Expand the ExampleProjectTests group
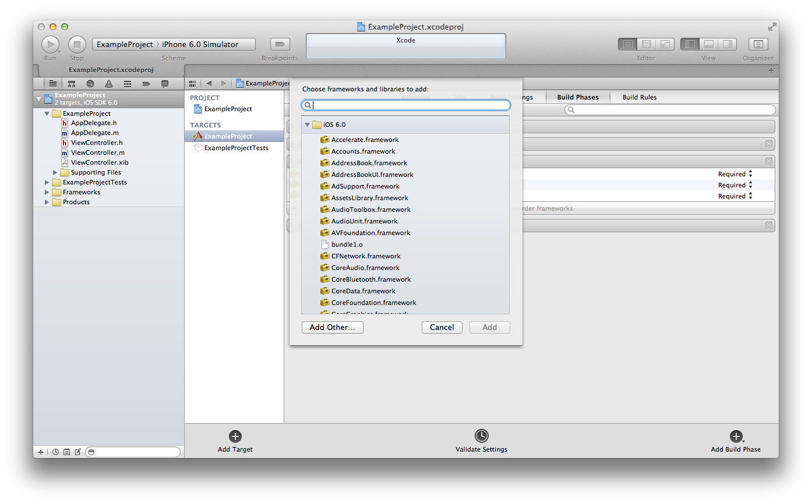This screenshot has height=504, width=812. click(47, 182)
